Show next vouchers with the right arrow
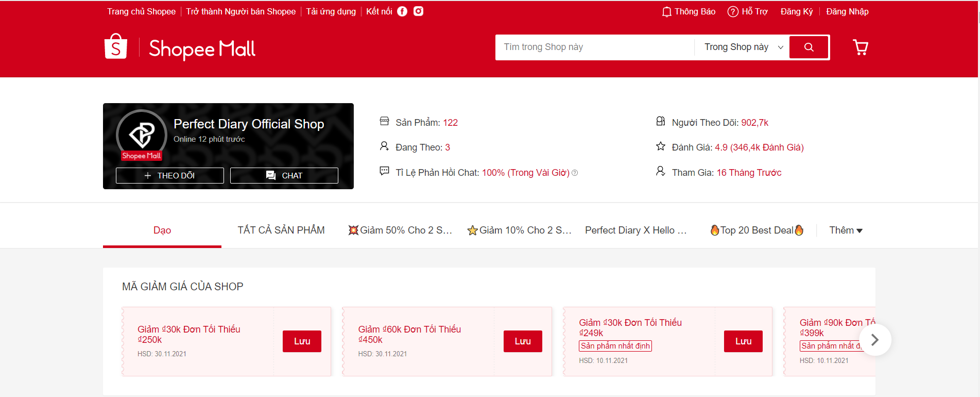 click(x=875, y=340)
